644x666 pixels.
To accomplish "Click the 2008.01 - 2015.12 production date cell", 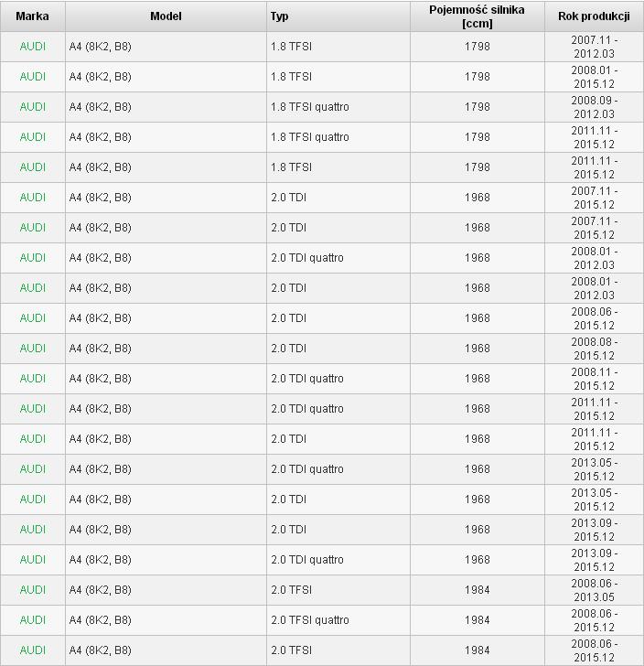I will coord(594,77).
